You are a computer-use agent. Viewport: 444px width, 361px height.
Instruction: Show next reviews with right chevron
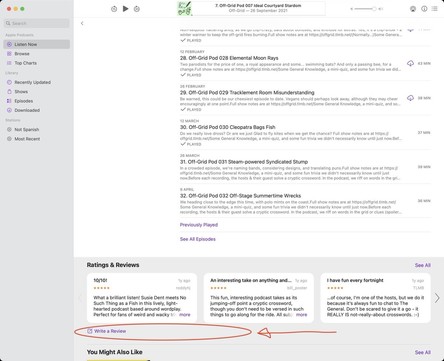tap(437, 298)
